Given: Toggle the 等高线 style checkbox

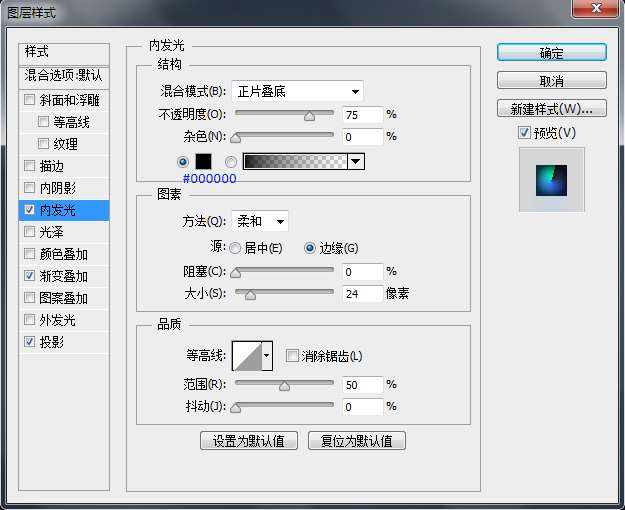Looking at the screenshot, I should [43, 121].
